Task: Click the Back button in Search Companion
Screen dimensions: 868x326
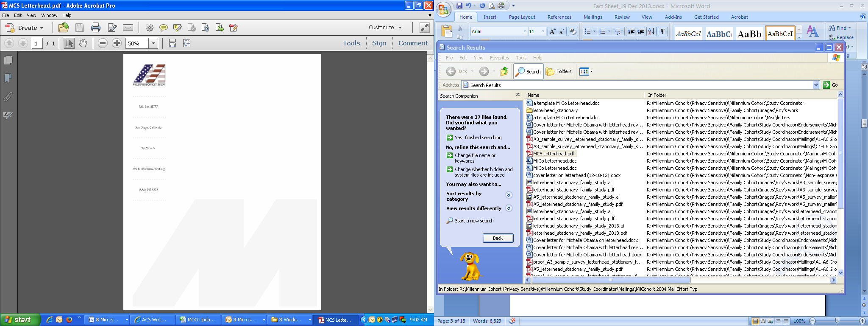Action: pos(498,238)
